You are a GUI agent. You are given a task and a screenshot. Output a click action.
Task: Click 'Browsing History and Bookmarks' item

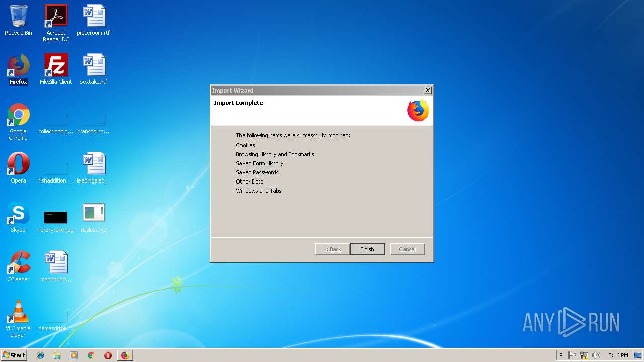[x=275, y=154]
